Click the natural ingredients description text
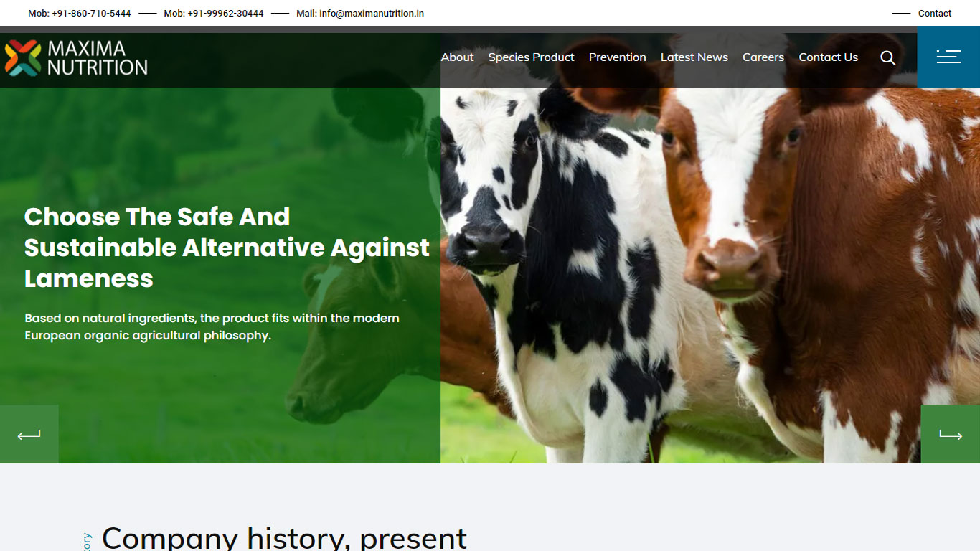The height and width of the screenshot is (551, 980). coord(212,326)
